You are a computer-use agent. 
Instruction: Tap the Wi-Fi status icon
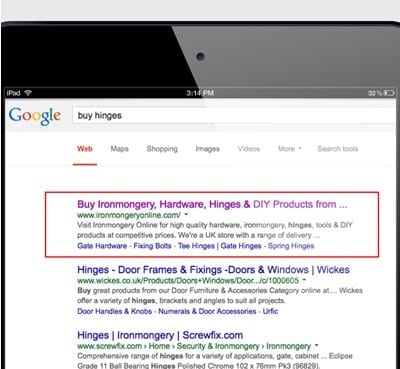[28, 93]
